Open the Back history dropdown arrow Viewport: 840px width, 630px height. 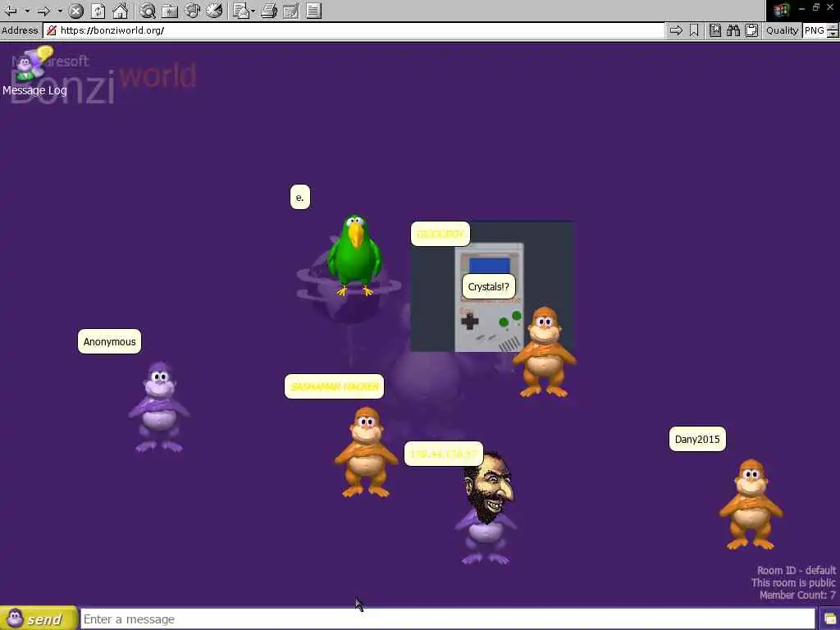tap(27, 11)
